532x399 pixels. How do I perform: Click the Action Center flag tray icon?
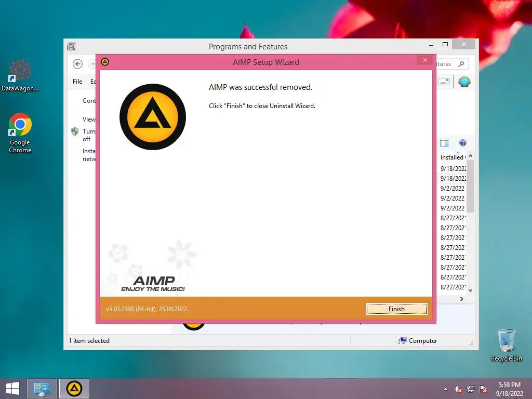pos(483,389)
